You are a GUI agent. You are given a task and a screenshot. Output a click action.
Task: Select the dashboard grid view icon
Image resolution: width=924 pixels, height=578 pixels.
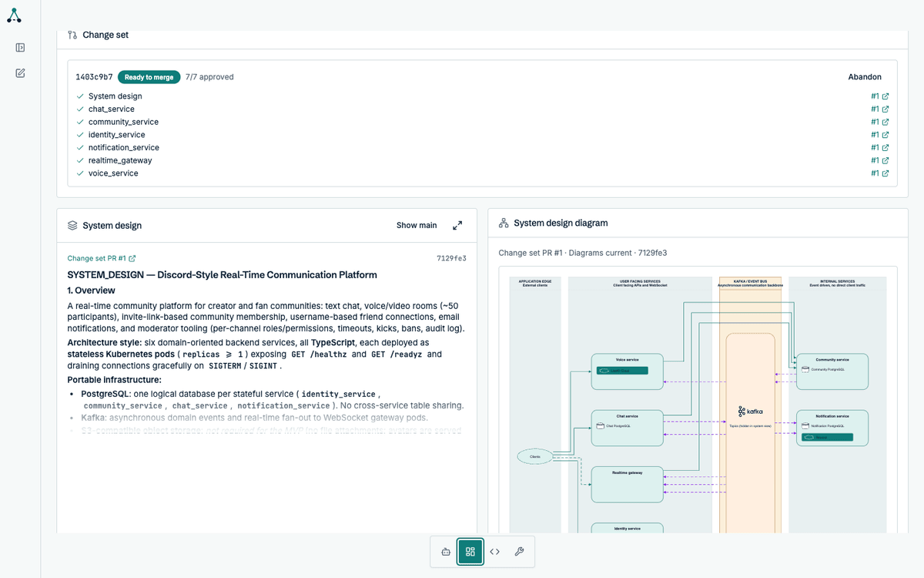pos(470,552)
